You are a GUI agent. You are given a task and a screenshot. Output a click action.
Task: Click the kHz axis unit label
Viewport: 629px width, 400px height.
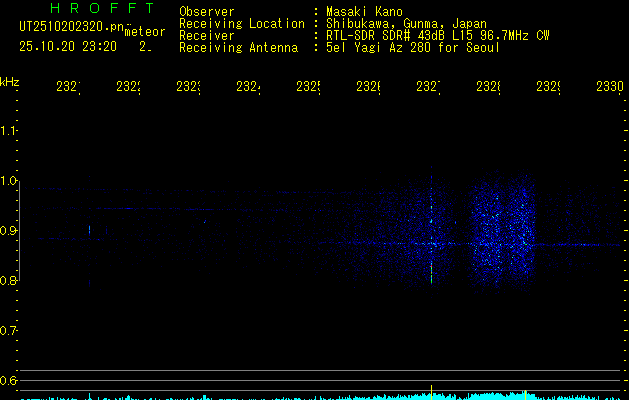click(9, 82)
